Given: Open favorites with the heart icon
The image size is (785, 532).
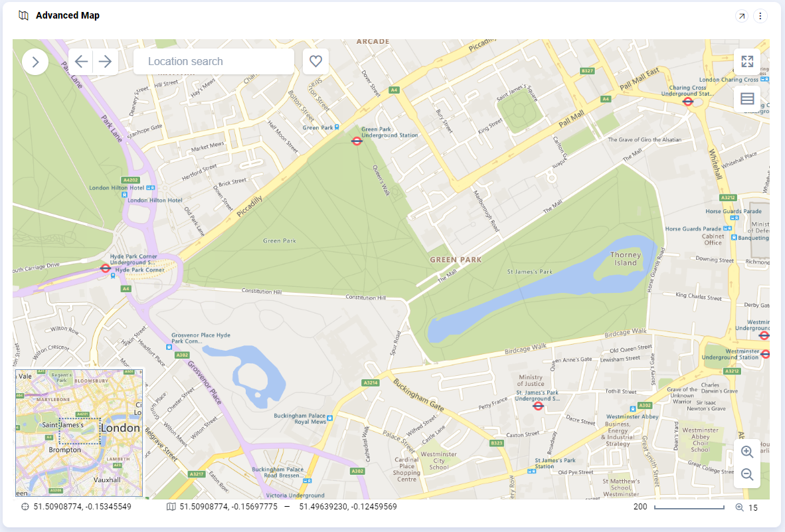Looking at the screenshot, I should click(x=315, y=62).
